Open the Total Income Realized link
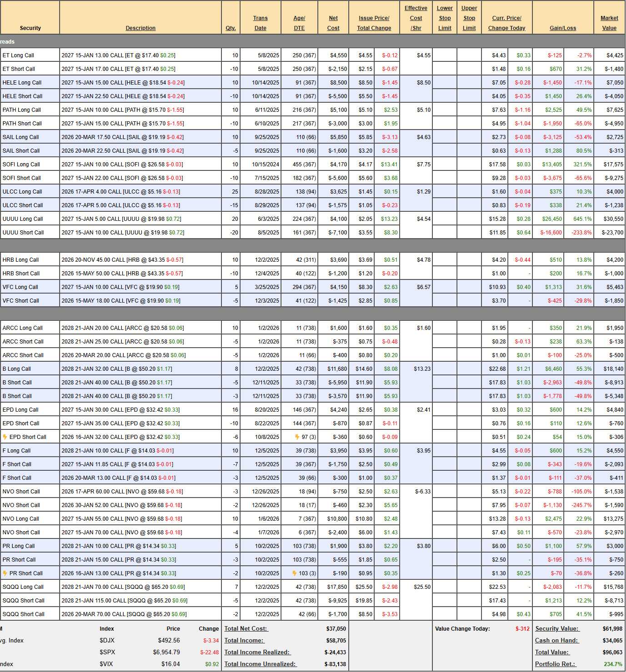The image size is (626, 672). point(257,652)
